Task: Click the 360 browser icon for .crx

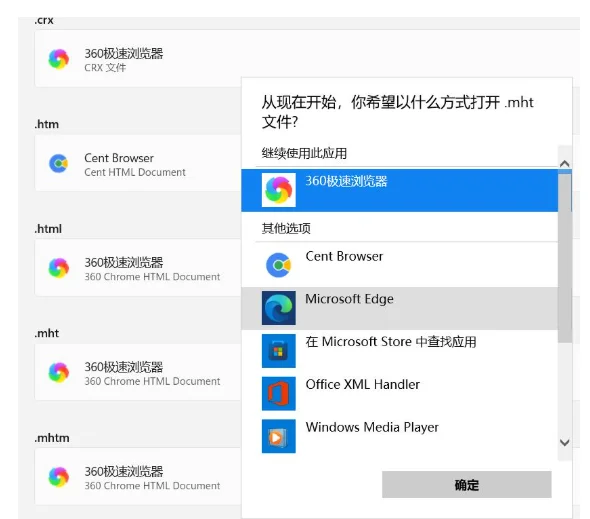Action: tap(59, 59)
